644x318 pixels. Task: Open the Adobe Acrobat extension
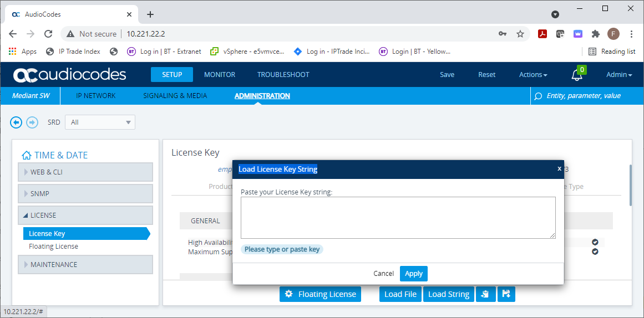pos(542,34)
